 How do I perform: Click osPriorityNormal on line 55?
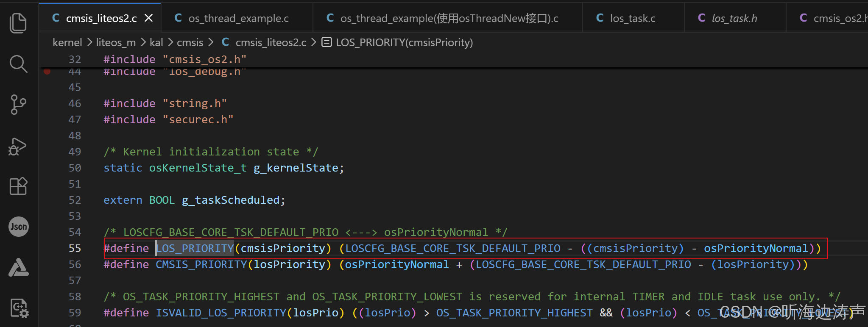click(x=756, y=248)
